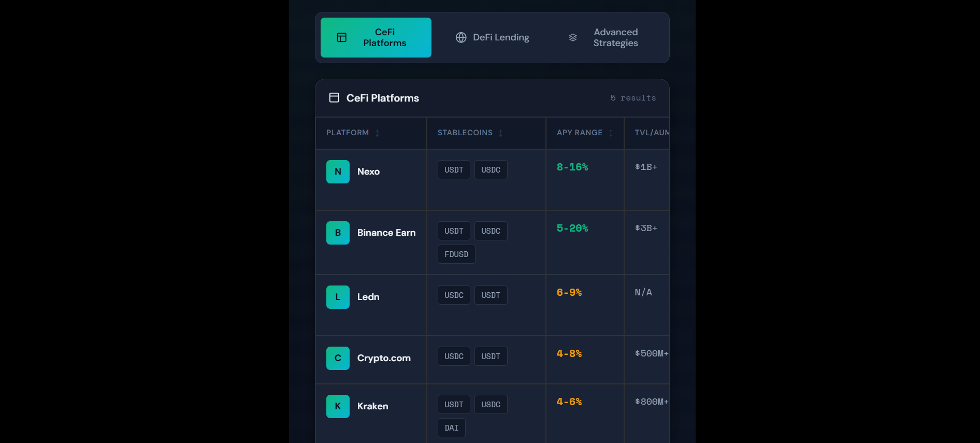Click the DAI chip in the Kraken row

(451, 427)
